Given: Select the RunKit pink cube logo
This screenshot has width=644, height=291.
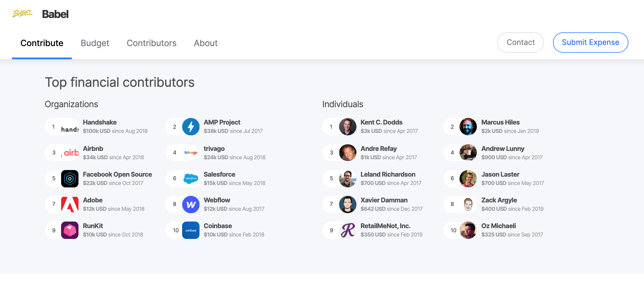Looking at the screenshot, I should [70, 230].
